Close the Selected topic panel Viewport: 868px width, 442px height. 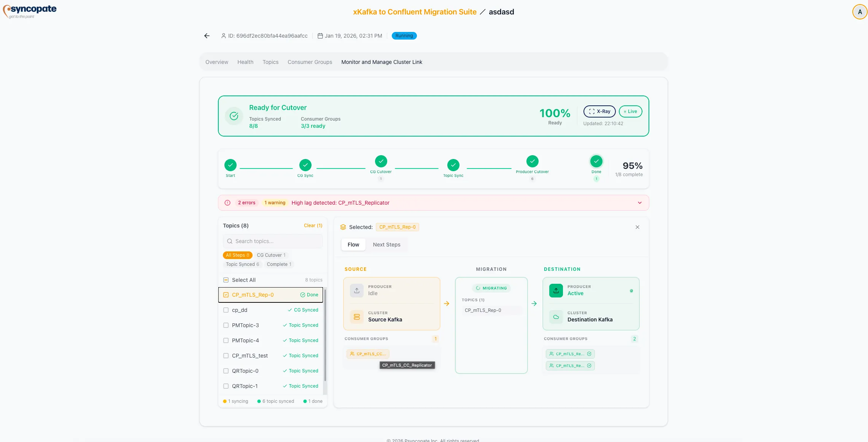pyautogui.click(x=637, y=227)
